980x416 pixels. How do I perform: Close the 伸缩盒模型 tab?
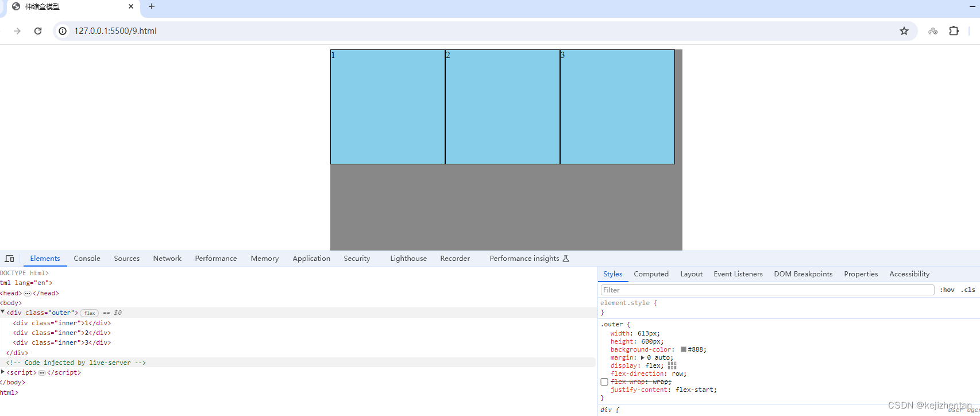tap(131, 6)
